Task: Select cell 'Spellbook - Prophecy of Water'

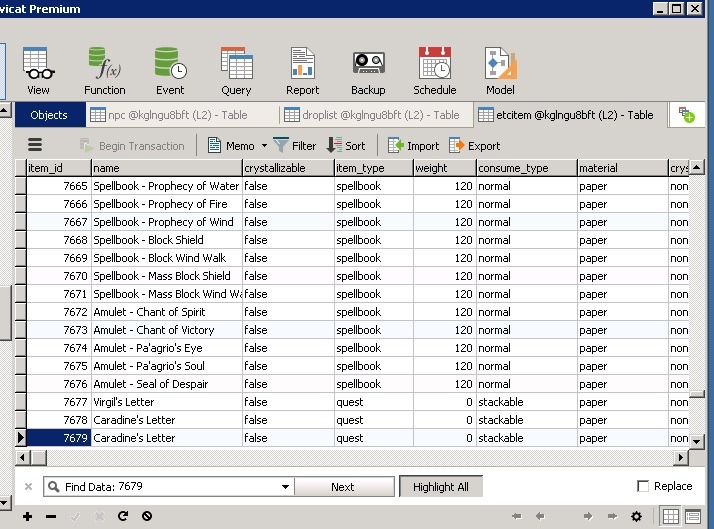Action: click(x=167, y=186)
